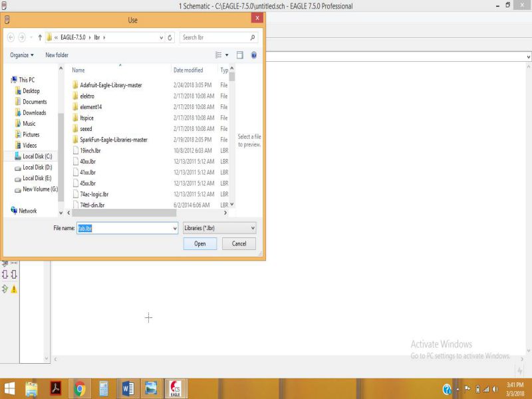The width and height of the screenshot is (532, 399).
Task: Expand the view options dropdown arrow
Action: point(227,55)
